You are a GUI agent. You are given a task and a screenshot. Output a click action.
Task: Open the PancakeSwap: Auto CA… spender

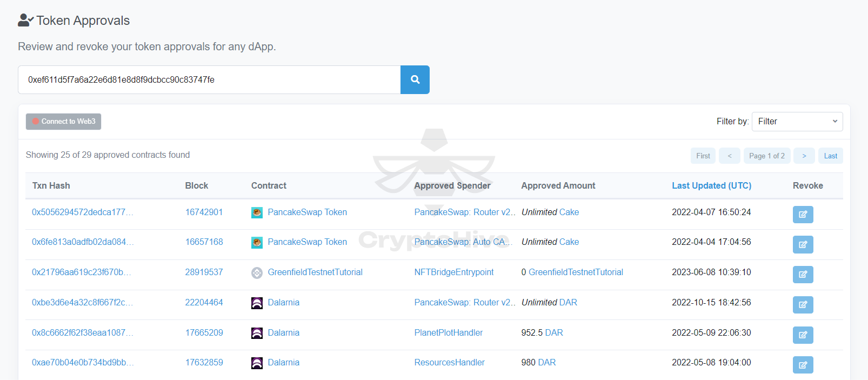point(463,242)
